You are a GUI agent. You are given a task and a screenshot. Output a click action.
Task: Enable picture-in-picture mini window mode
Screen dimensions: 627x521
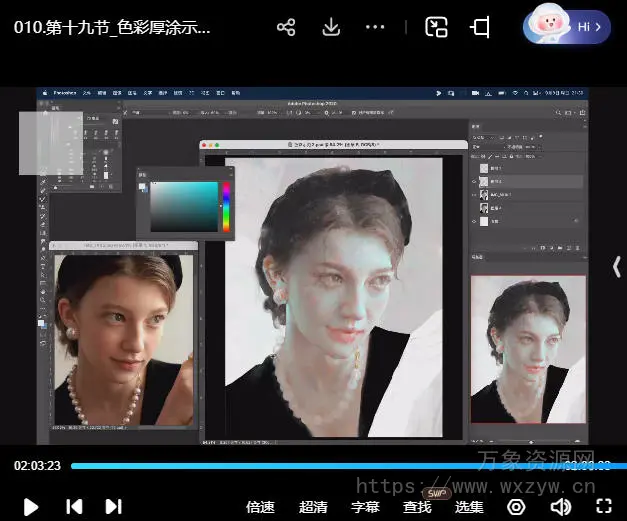pyautogui.click(x=436, y=27)
